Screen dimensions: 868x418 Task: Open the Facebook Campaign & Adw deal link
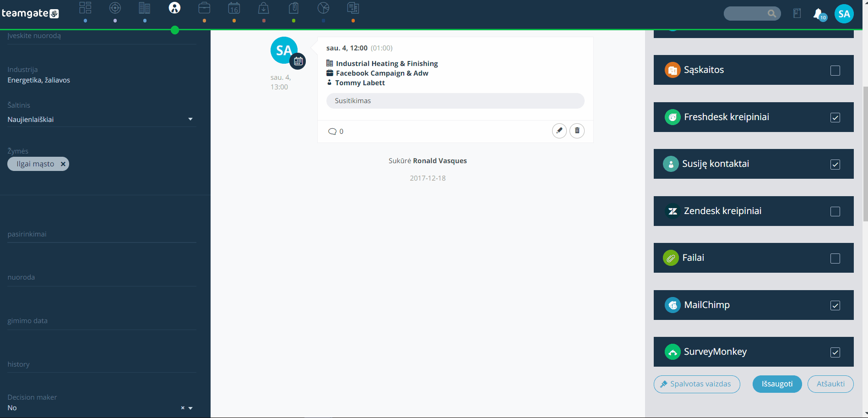382,73
